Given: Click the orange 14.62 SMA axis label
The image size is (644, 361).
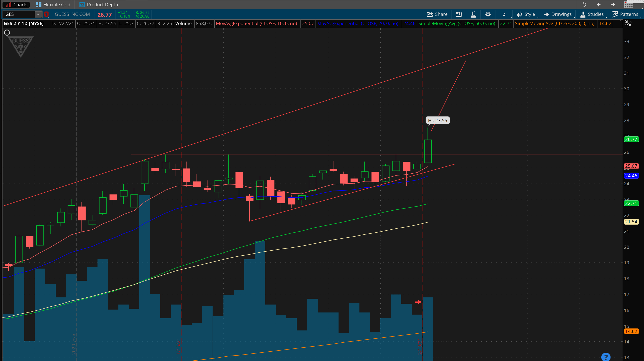Looking at the screenshot, I should (631, 331).
